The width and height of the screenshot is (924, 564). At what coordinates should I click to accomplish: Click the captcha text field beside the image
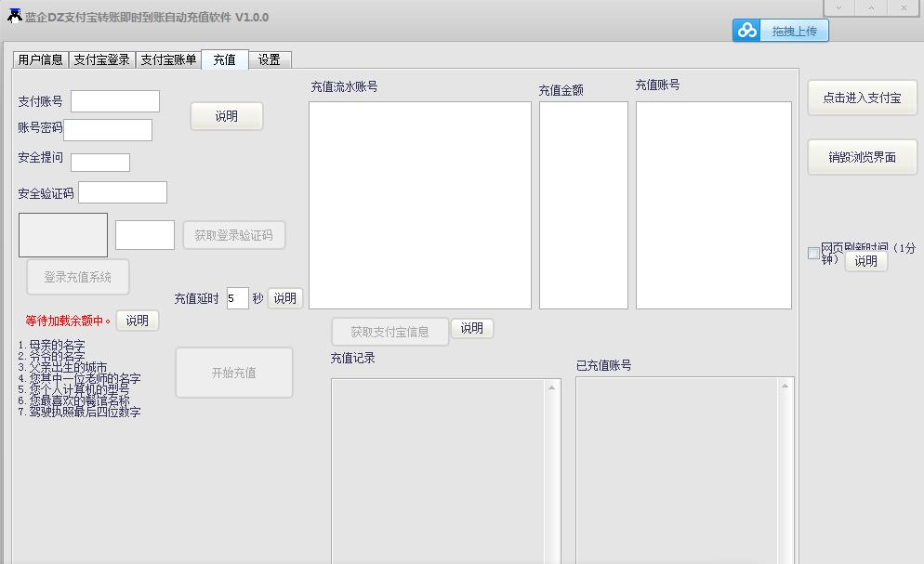click(145, 235)
